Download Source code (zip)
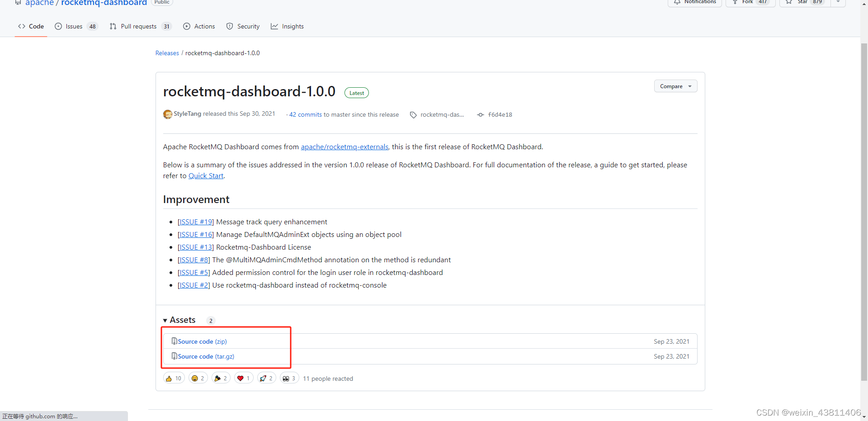 (x=202, y=341)
